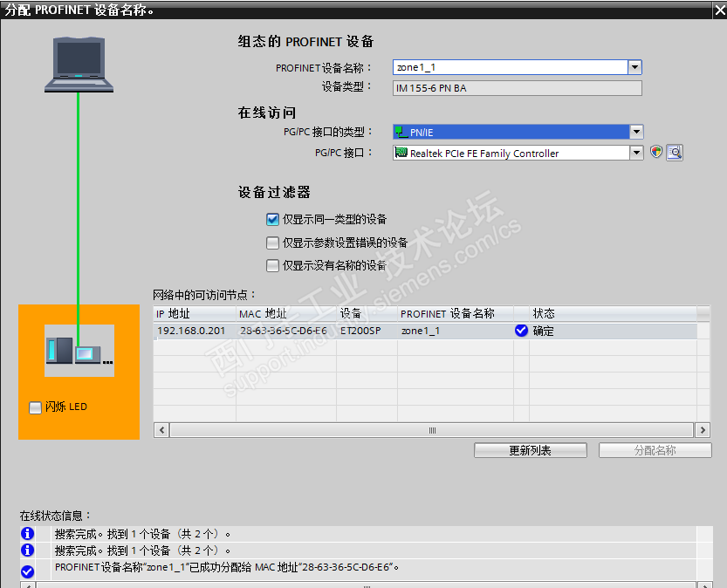Click the 确定 status text in table row

543,331
